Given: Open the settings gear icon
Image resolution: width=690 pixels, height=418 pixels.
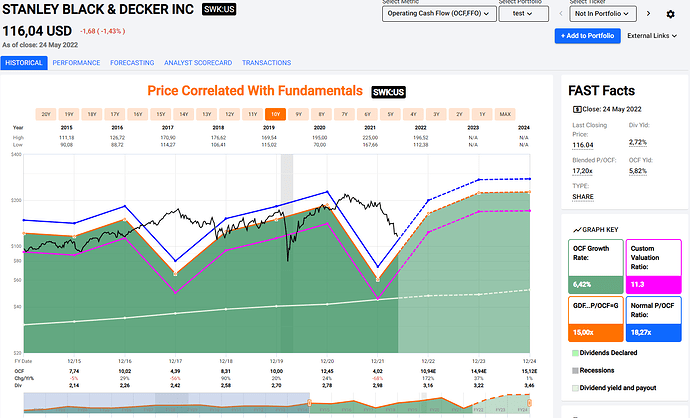Looking at the screenshot, I should [x=669, y=15].
